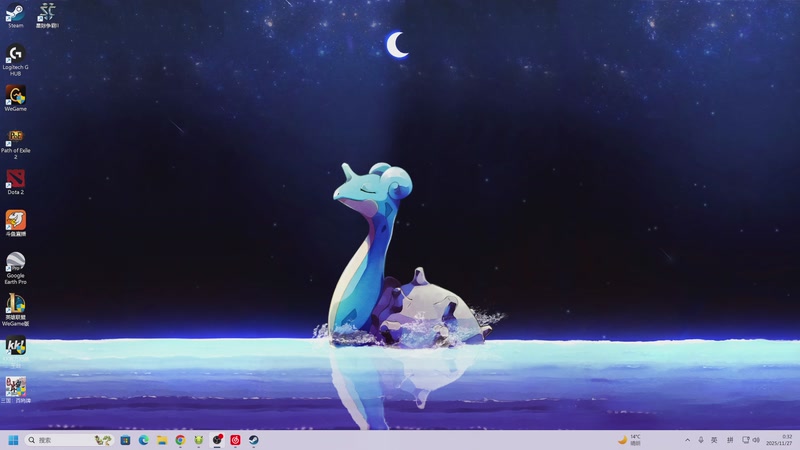Toggle the 拼 pinyin input mode

coord(730,440)
